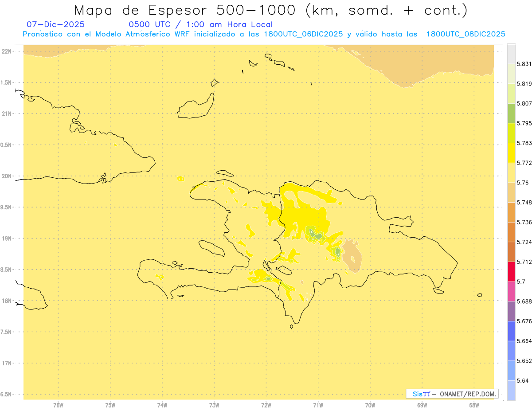Click the 76W longitude label
The height and width of the screenshot is (411, 532).
58,405
